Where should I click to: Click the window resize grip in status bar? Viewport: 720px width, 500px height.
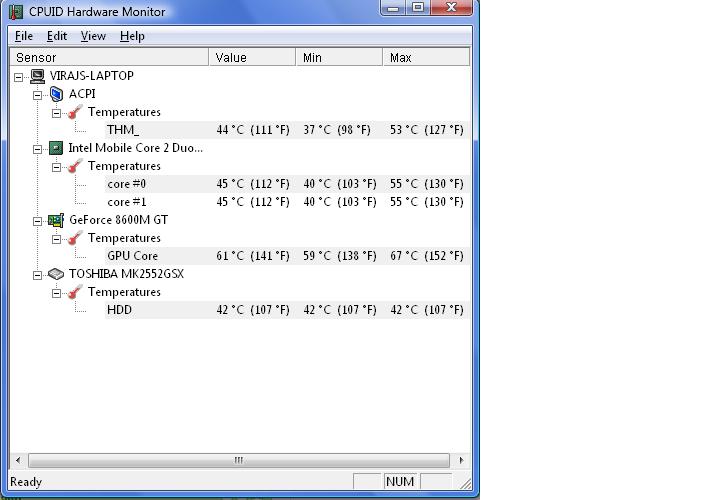466,483
